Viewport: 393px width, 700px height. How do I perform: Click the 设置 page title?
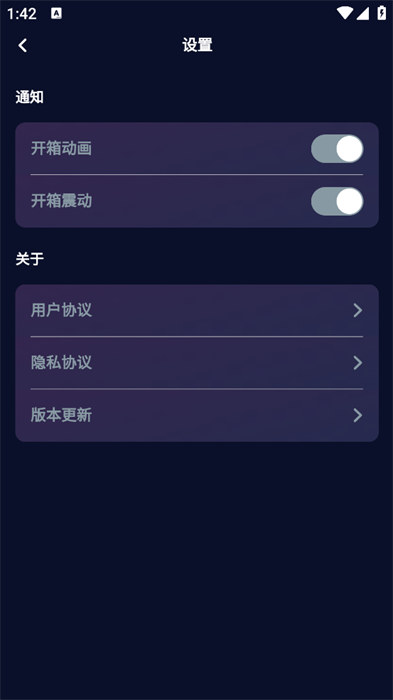pos(197,45)
